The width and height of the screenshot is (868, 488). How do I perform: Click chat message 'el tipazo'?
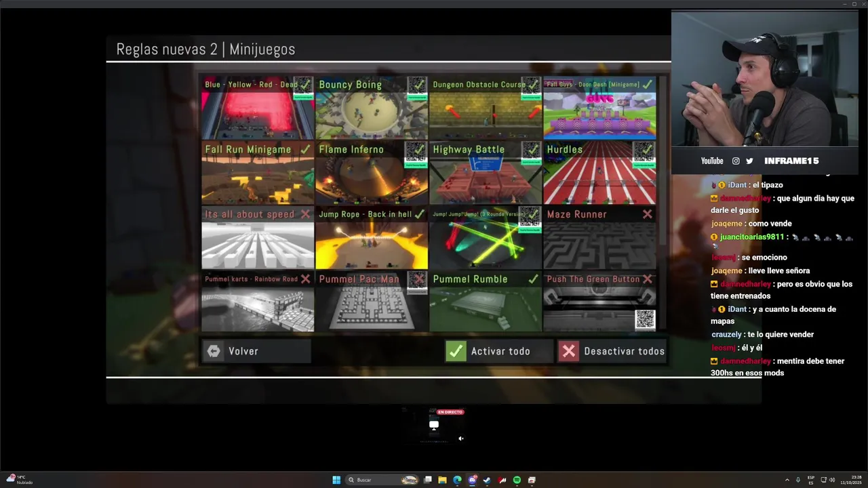[x=768, y=185]
